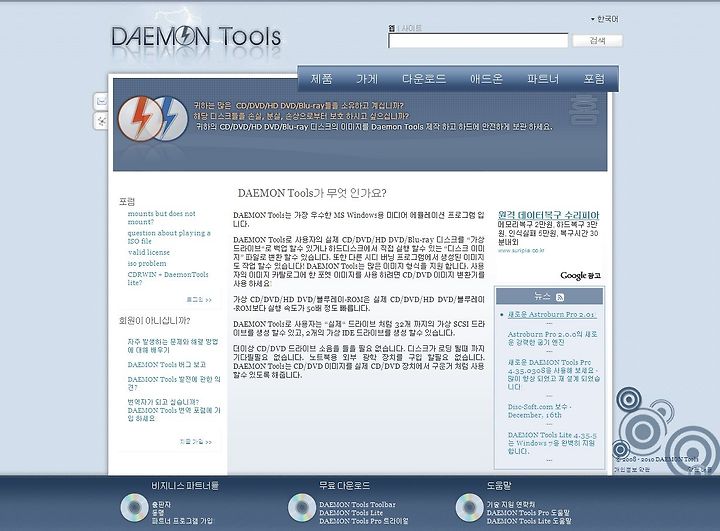Open 'CDRWIN + DaemonTools lite?' thread
The image size is (720, 531).
(168, 278)
